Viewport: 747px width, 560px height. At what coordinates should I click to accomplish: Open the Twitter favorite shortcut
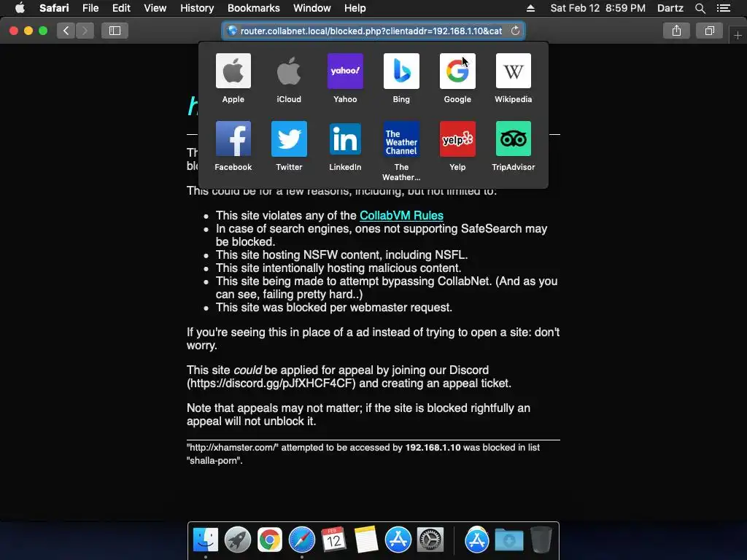[x=289, y=139]
